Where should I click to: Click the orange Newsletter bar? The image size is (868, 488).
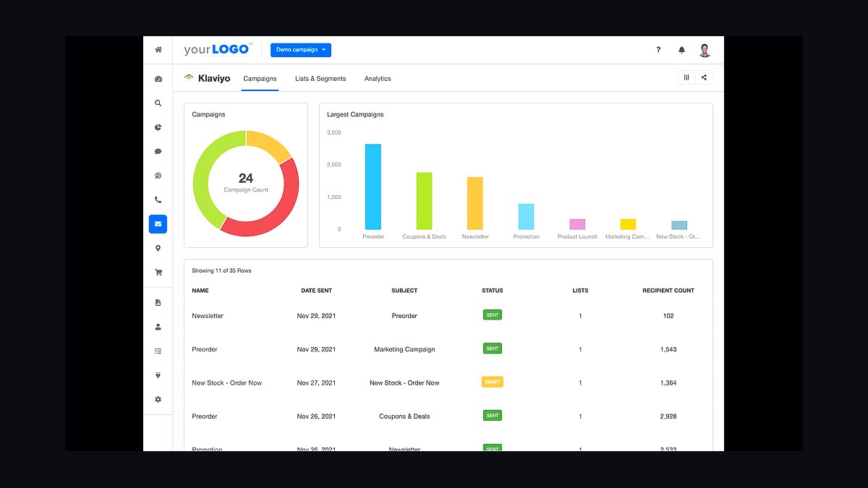click(x=475, y=204)
